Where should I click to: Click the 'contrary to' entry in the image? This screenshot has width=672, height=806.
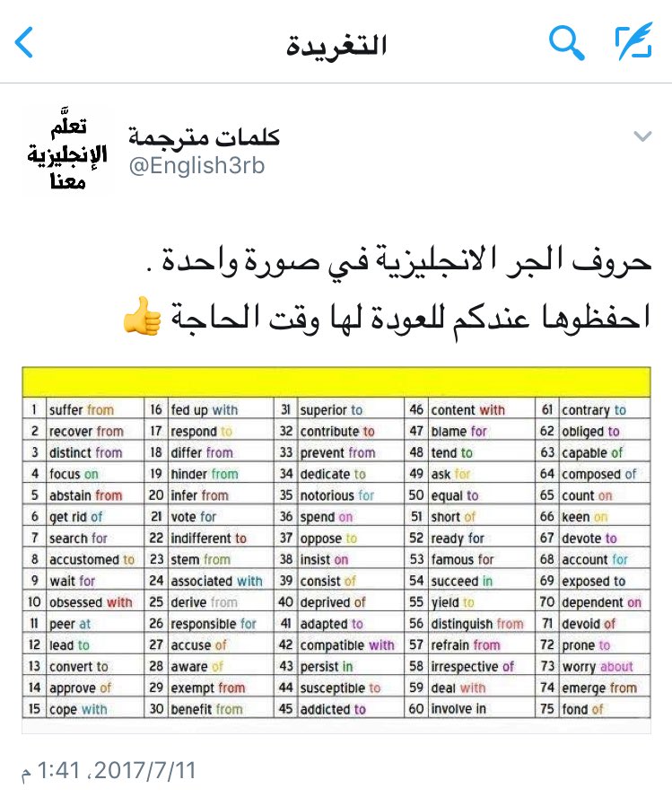click(x=594, y=410)
